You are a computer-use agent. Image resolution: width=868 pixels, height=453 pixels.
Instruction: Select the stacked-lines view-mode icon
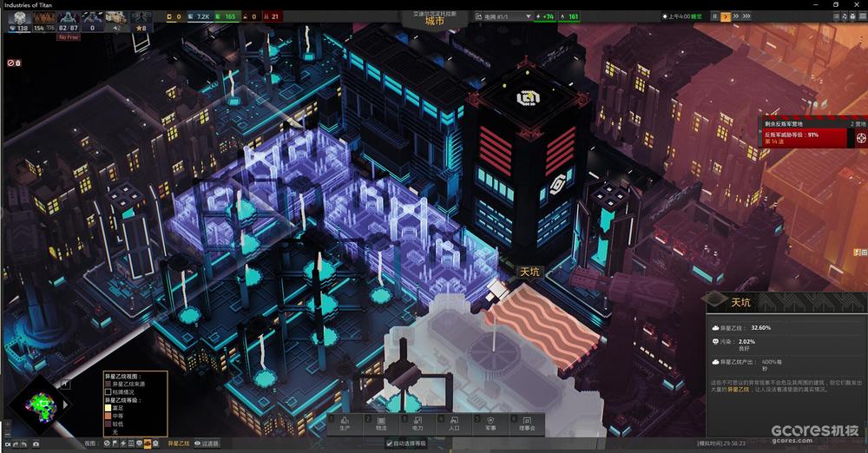[x=131, y=443]
